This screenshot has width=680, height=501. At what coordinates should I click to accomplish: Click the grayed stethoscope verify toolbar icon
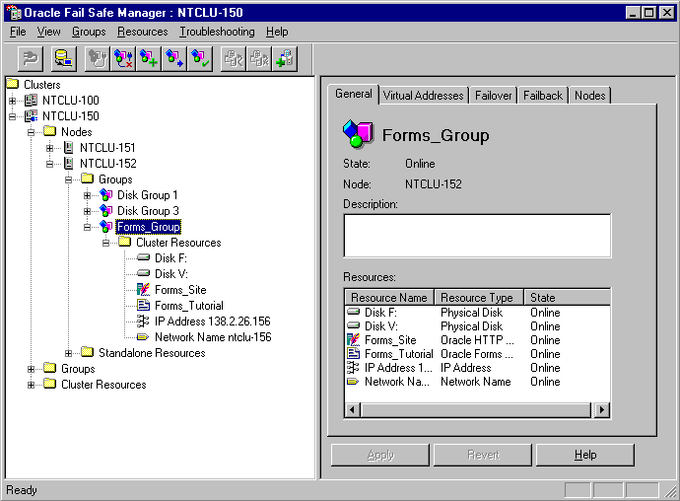point(98,59)
